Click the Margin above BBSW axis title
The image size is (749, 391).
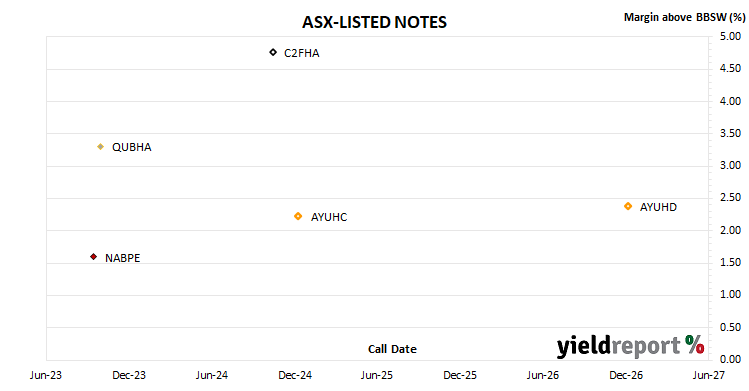tap(684, 17)
